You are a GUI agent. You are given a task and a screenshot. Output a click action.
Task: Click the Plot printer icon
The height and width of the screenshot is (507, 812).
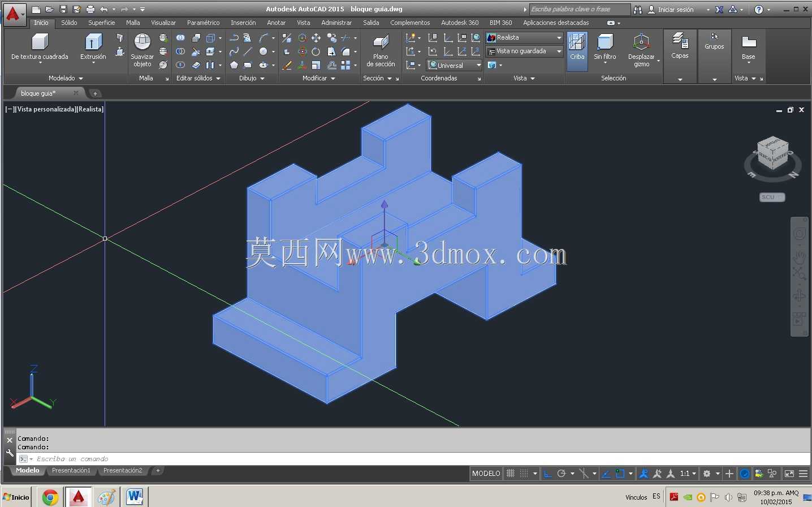(90, 9)
